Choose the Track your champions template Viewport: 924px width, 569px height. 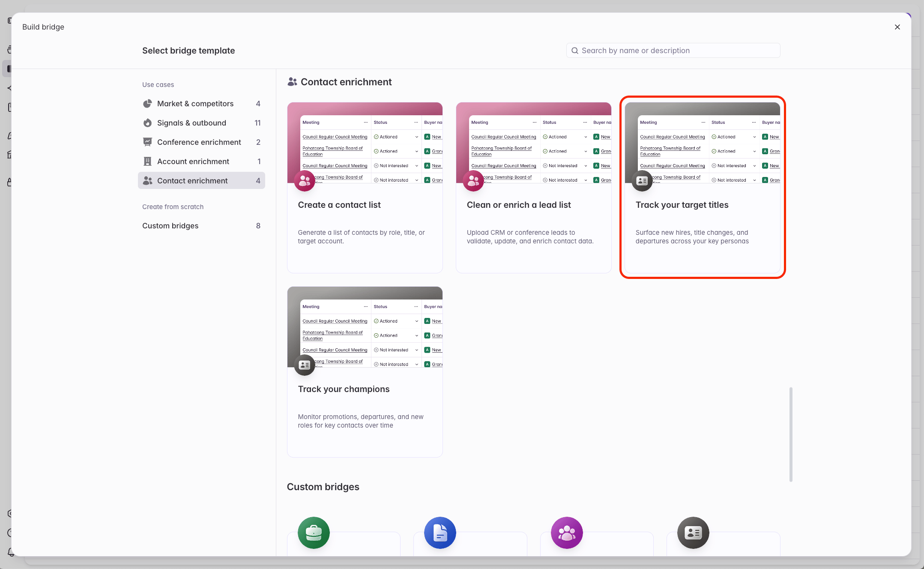click(365, 372)
